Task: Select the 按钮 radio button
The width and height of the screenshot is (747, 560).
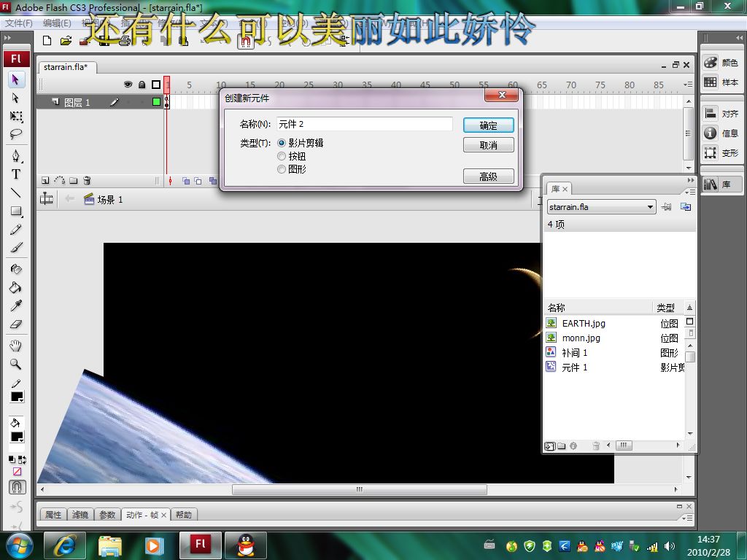Action: tap(282, 156)
